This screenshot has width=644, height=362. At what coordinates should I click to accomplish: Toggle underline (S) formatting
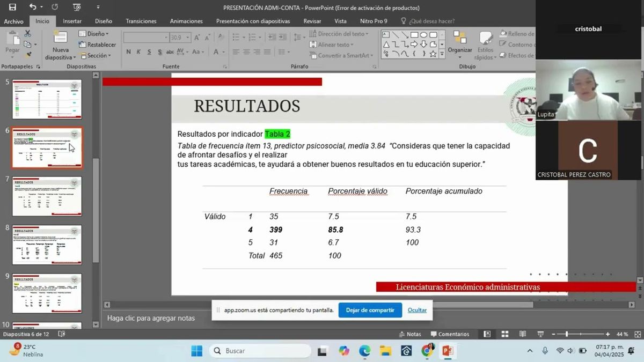[x=149, y=52]
